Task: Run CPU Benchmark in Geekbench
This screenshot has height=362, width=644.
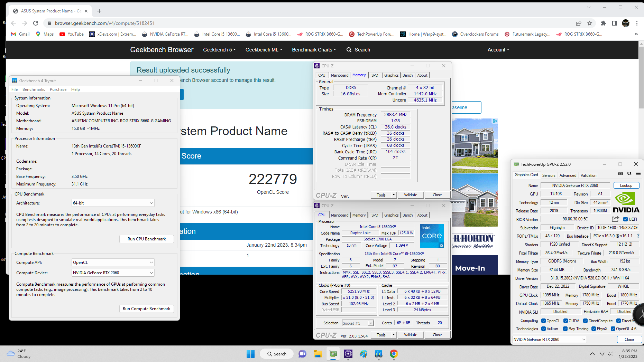Action: [147, 239]
